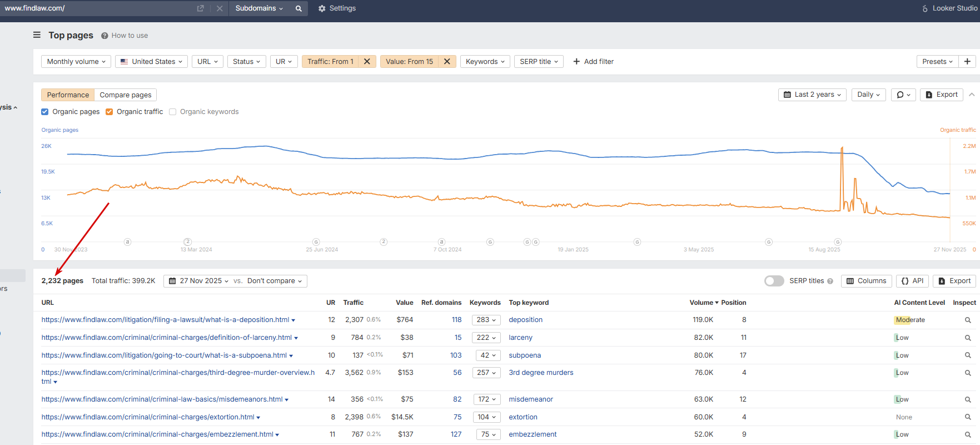Click the 'a' marker near 7 Oct 2024

(x=442, y=242)
